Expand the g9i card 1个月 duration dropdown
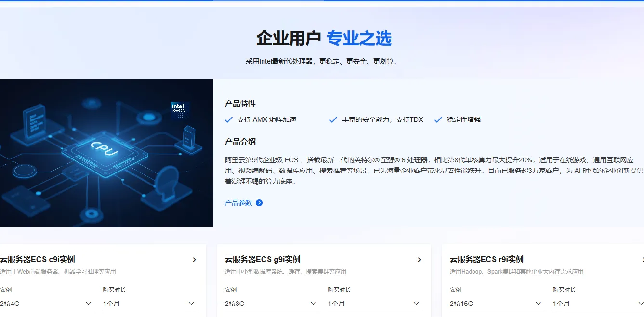 coord(375,304)
